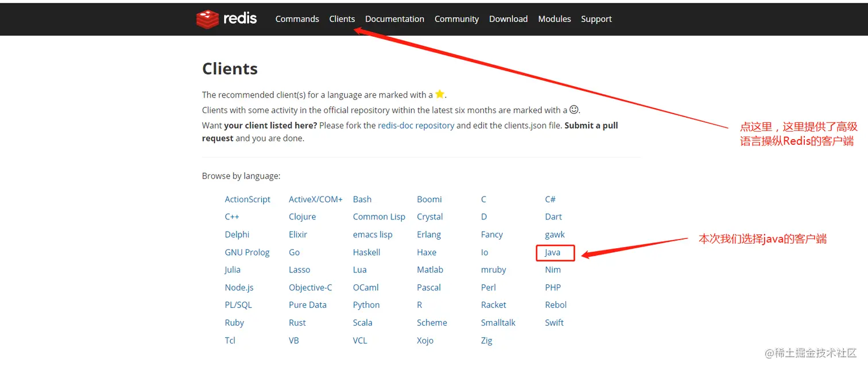Open the VB language link
This screenshot has height=370, width=868.
(x=294, y=340)
